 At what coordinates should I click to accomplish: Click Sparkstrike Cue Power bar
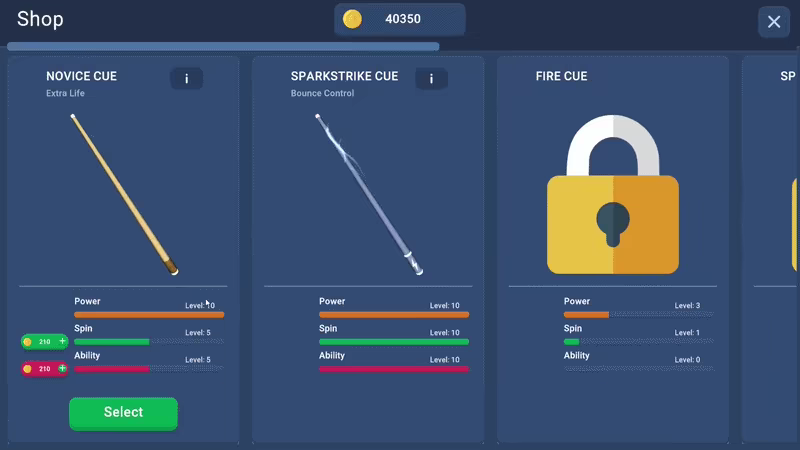(394, 315)
